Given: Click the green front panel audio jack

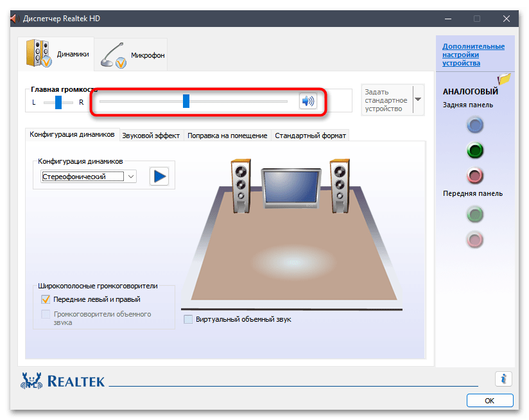Looking at the screenshot, I should click(x=475, y=214).
